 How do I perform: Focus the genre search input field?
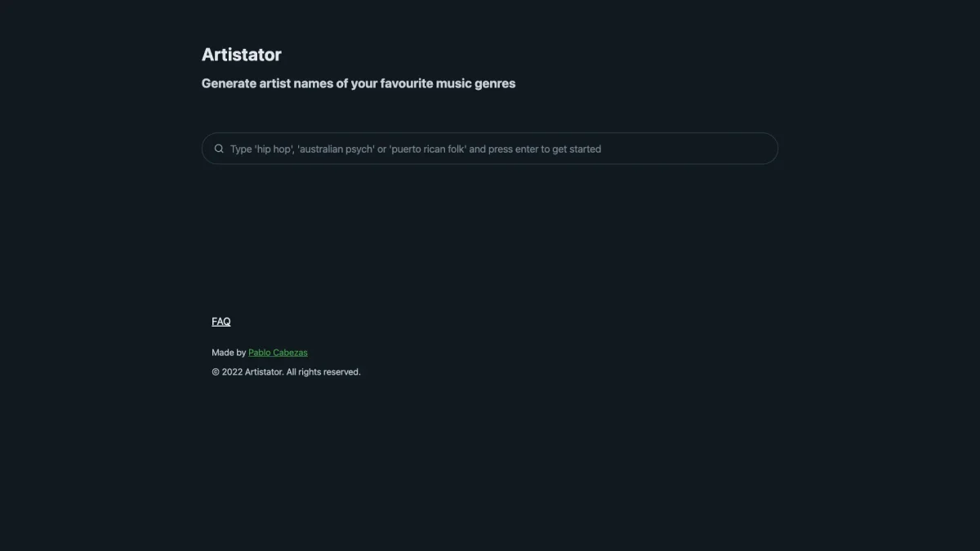point(490,149)
